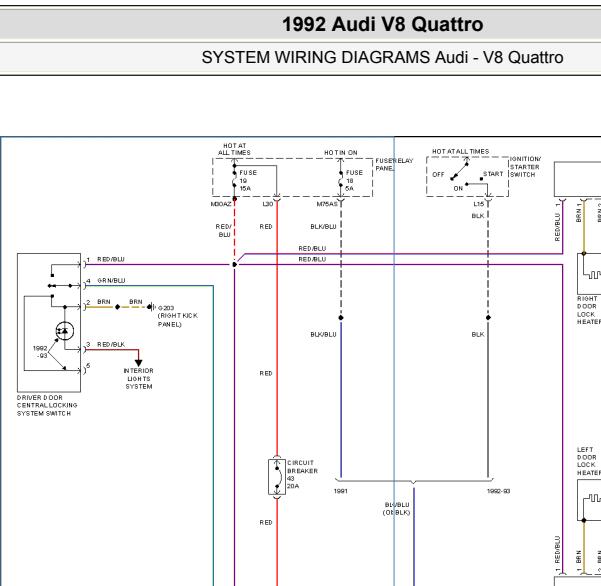Click the 'RIGHT DOOR LOCK HEATER' label
This screenshot has width=601, height=586.
[588, 310]
